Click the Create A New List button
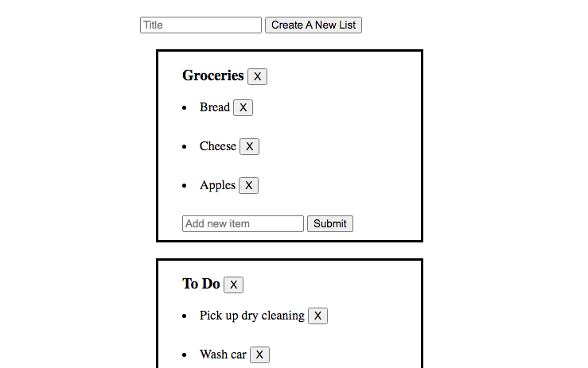The height and width of the screenshot is (368, 588). click(x=313, y=25)
